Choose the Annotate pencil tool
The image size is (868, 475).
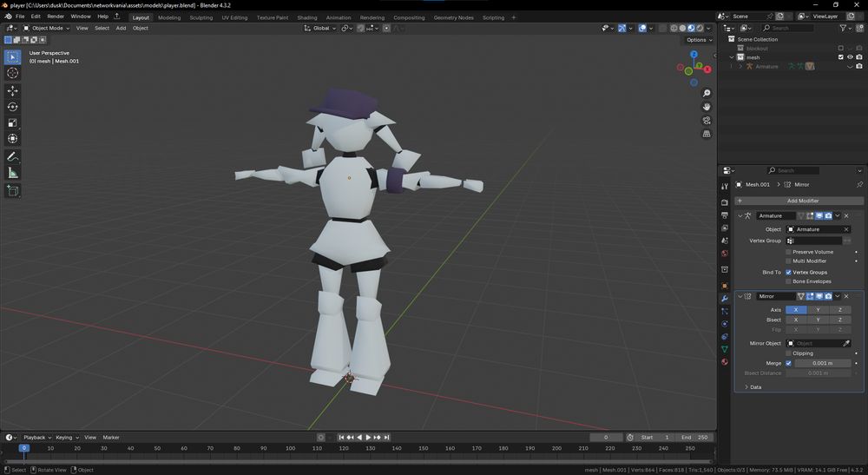tap(12, 157)
